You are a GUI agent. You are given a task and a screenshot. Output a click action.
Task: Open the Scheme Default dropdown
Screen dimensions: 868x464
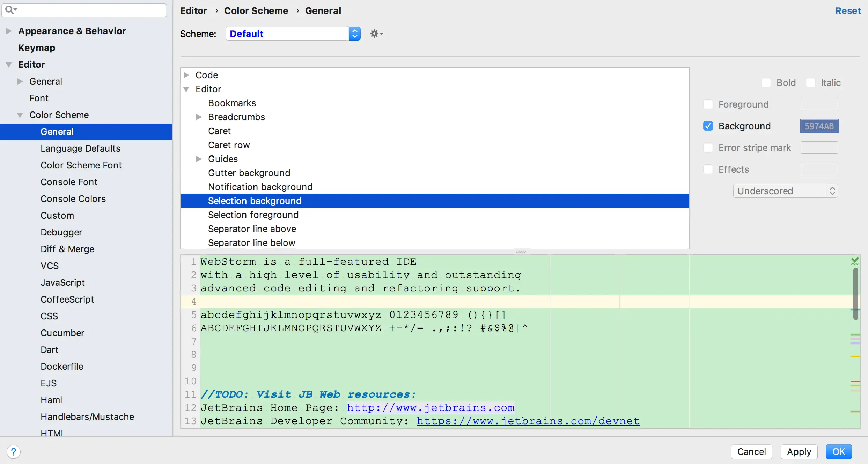[x=293, y=34]
